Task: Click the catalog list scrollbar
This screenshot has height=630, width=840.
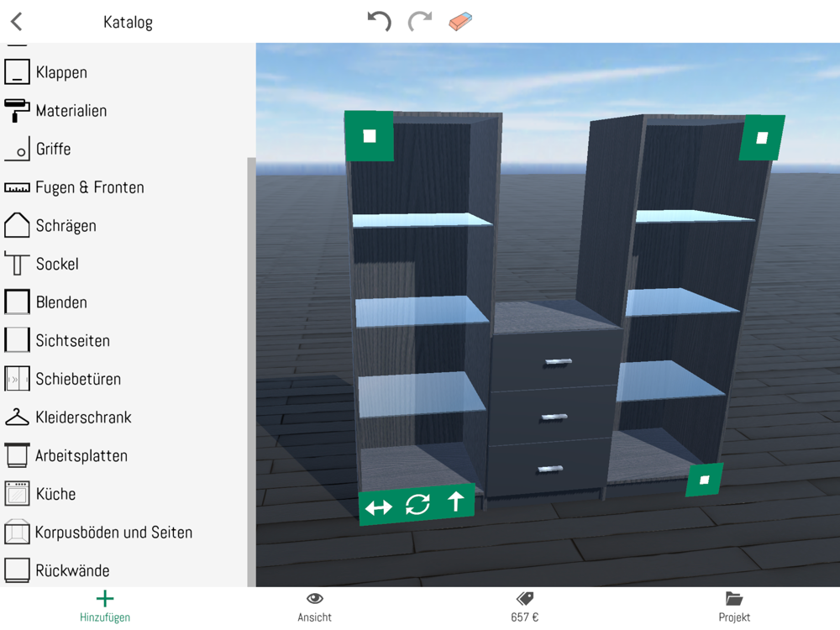Action: (251, 372)
